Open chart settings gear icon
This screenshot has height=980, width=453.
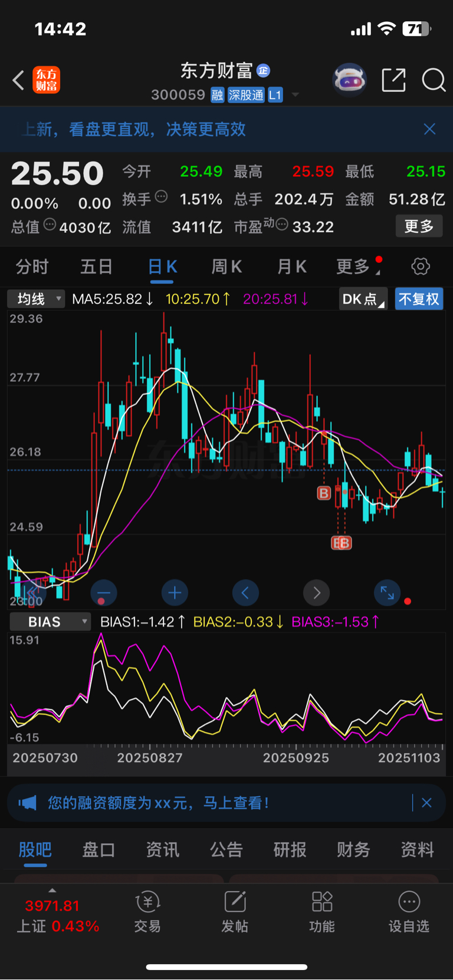[x=420, y=266]
